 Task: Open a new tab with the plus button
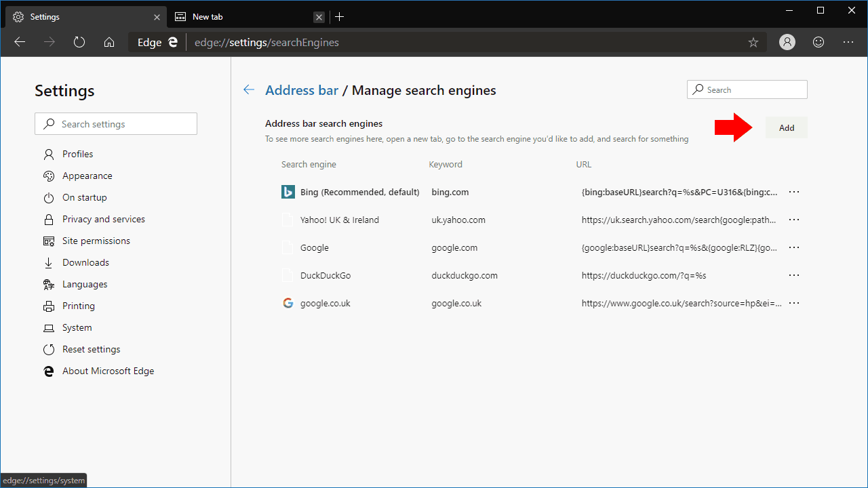click(x=340, y=17)
